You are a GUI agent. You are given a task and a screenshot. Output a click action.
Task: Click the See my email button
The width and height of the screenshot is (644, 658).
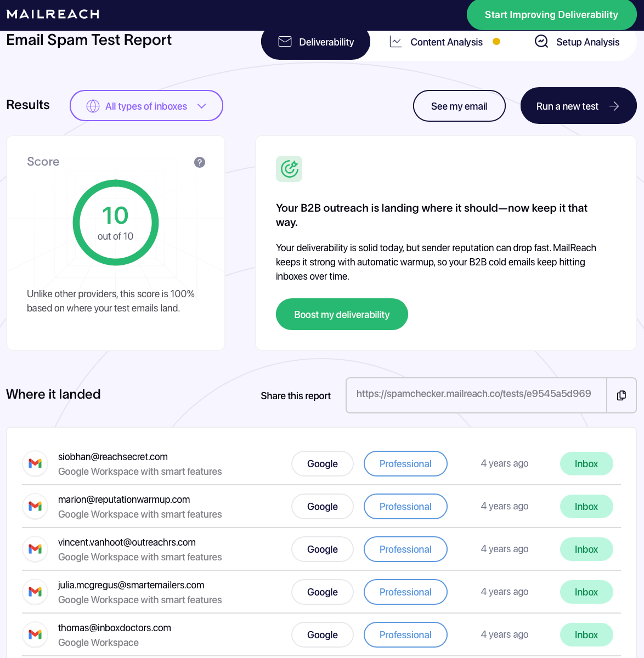(459, 106)
